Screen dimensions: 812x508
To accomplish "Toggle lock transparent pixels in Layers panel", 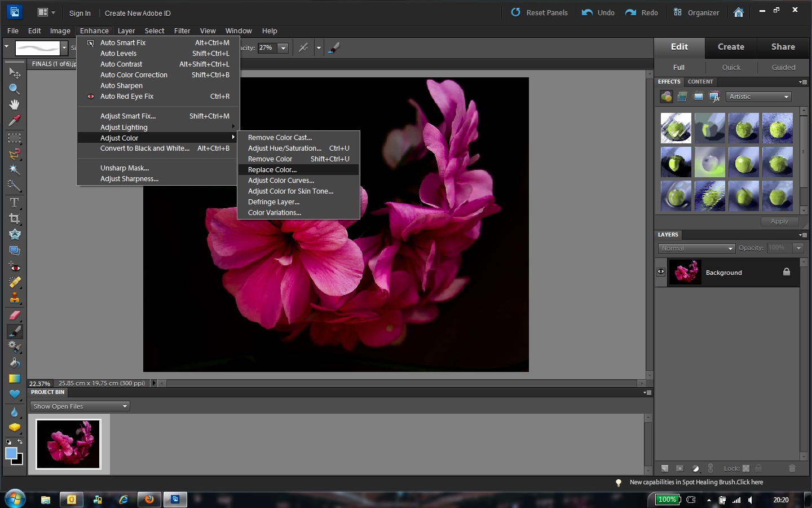I will [x=745, y=468].
